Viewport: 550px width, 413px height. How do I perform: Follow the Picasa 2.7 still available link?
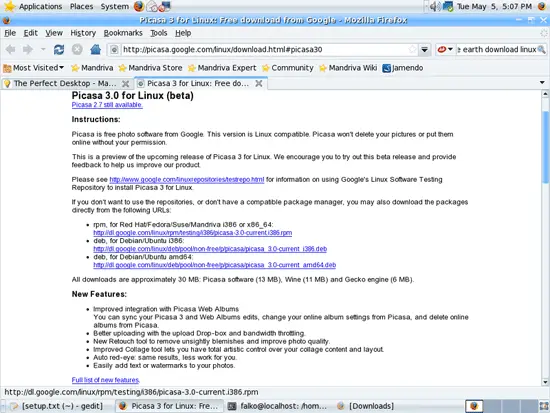click(107, 105)
